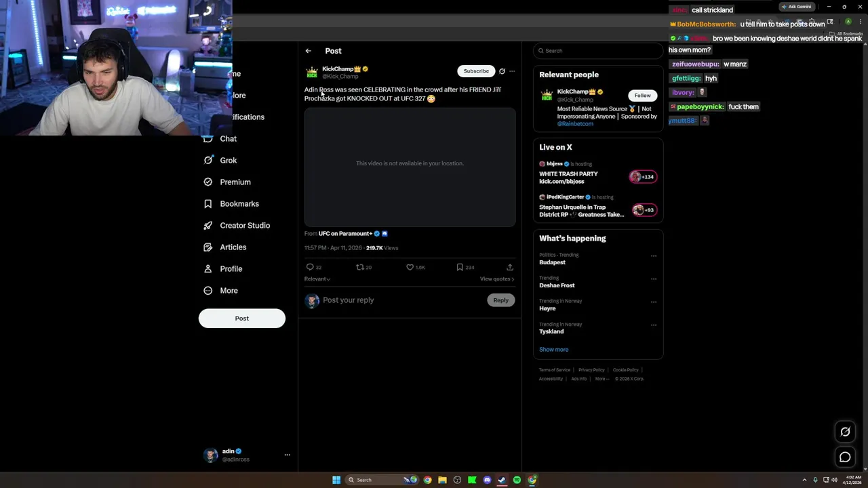
Task: Click the X Search box
Action: point(597,51)
